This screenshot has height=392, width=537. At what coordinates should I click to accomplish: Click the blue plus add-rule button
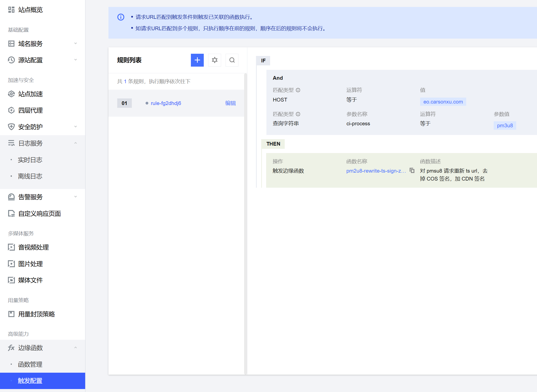(197, 60)
